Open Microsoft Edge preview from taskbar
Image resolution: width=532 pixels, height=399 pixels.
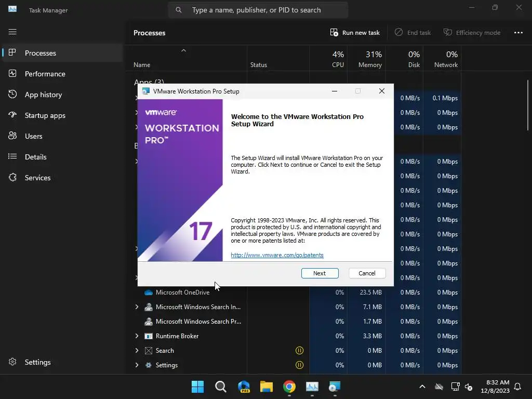tap(244, 387)
